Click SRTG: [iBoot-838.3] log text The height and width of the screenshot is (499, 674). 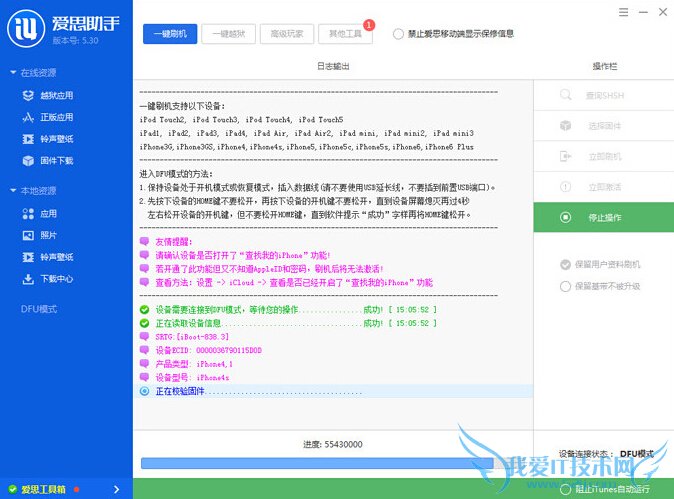pyautogui.click(x=192, y=337)
